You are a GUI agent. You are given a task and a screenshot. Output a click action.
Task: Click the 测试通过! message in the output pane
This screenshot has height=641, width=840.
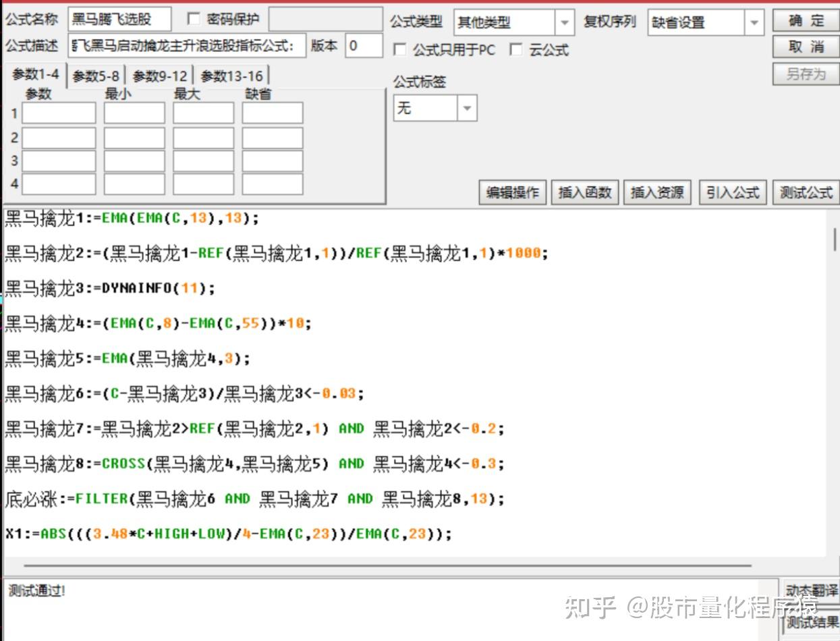coord(37,591)
